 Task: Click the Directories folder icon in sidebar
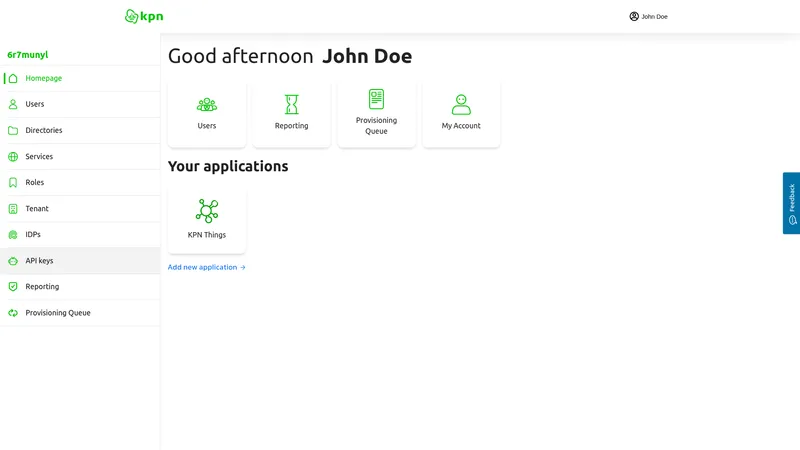coord(13,131)
